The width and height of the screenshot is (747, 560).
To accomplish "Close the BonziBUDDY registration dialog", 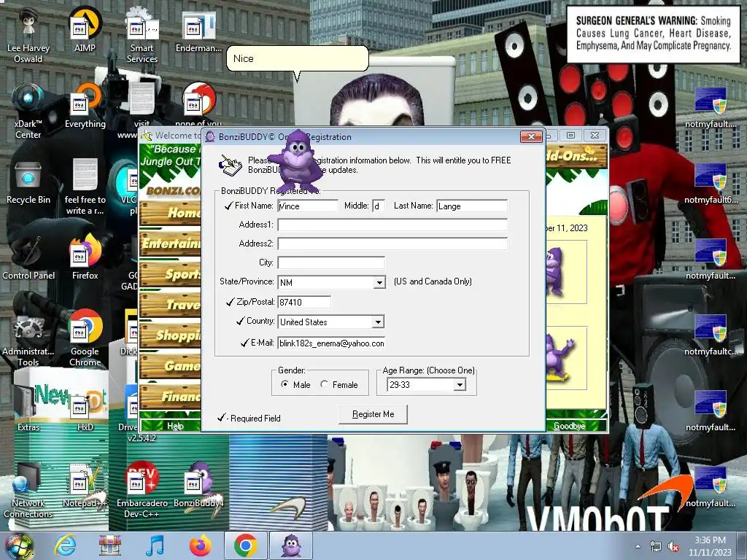I will coord(531,136).
